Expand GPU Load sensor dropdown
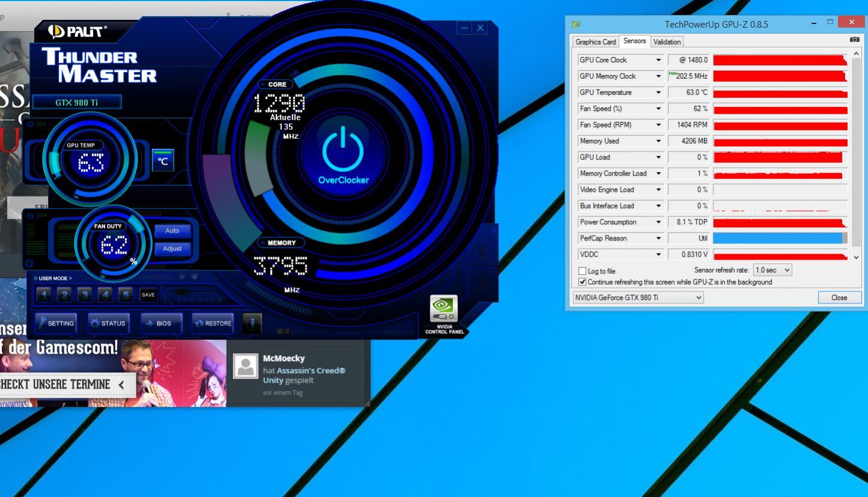868x497 pixels. (659, 157)
